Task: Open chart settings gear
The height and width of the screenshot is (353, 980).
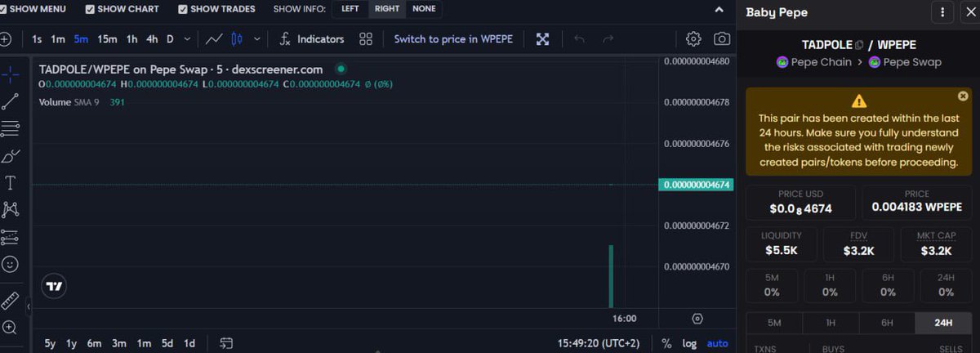Action: tap(693, 39)
